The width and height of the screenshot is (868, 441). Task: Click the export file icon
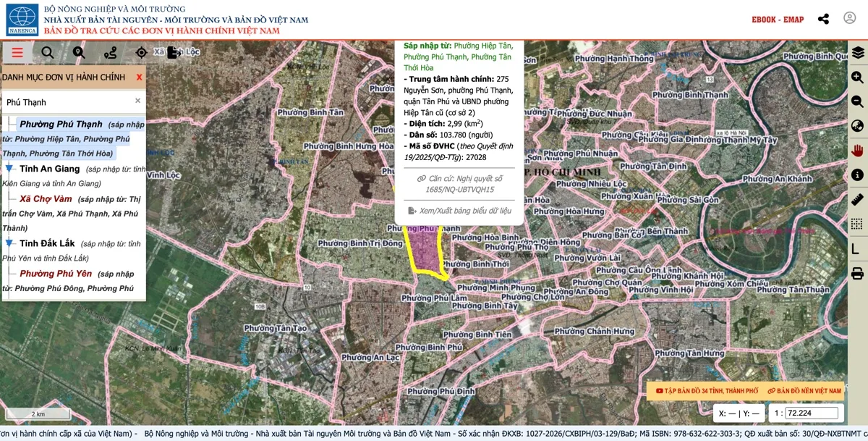click(x=174, y=52)
